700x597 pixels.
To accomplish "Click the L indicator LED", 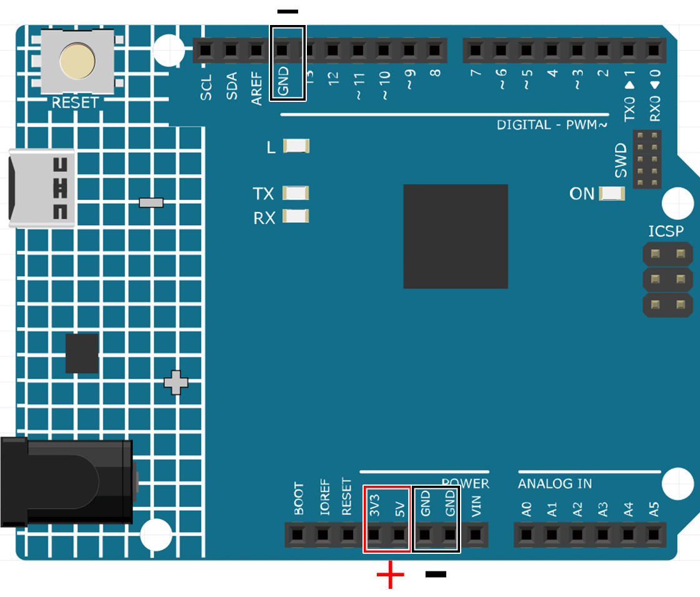I will [x=296, y=146].
